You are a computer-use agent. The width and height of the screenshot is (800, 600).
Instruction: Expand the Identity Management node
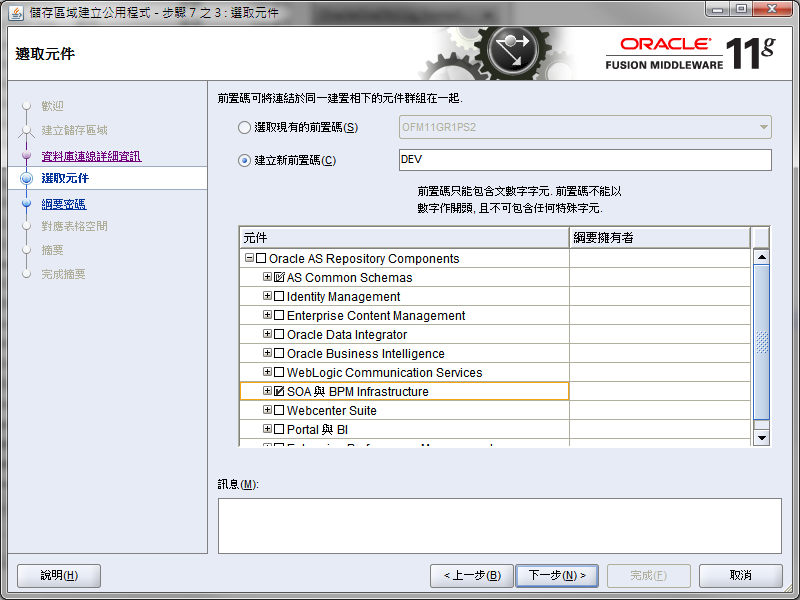pyautogui.click(x=267, y=295)
